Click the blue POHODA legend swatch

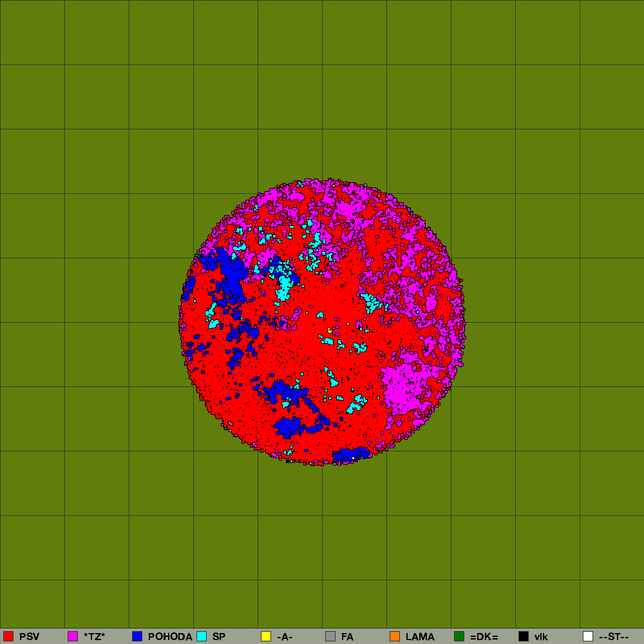(137, 636)
